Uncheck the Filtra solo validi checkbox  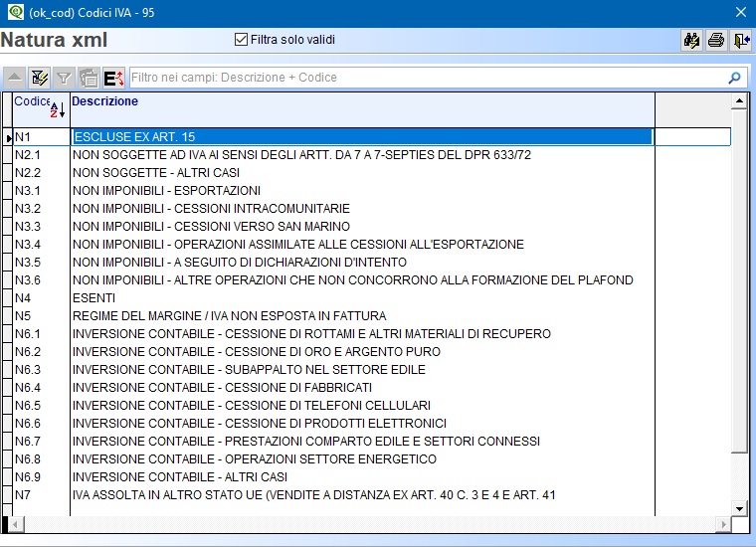click(241, 40)
